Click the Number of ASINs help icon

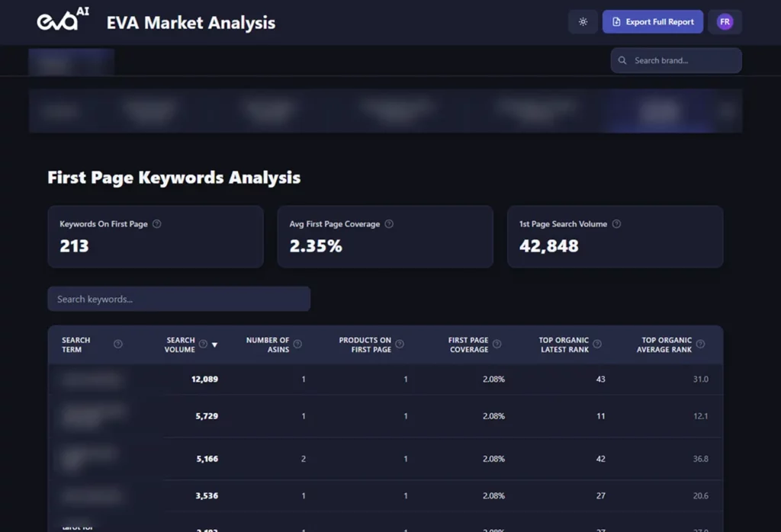click(x=297, y=345)
